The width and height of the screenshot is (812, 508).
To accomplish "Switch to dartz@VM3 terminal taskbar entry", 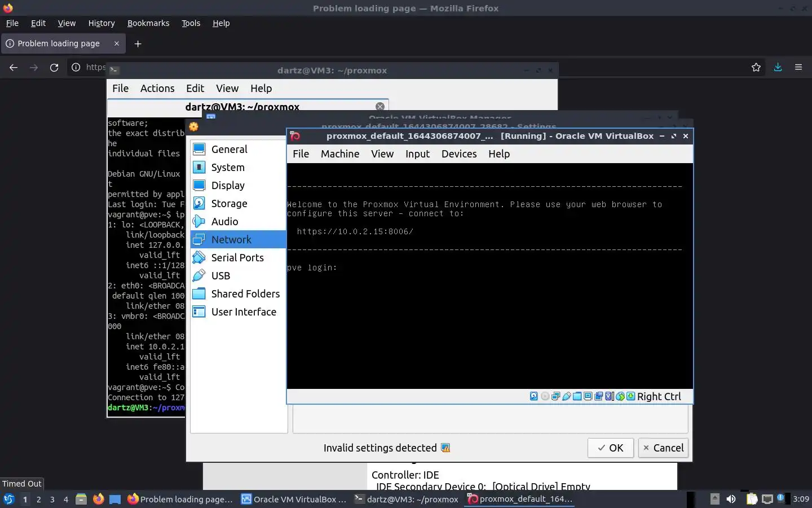I will point(407,499).
